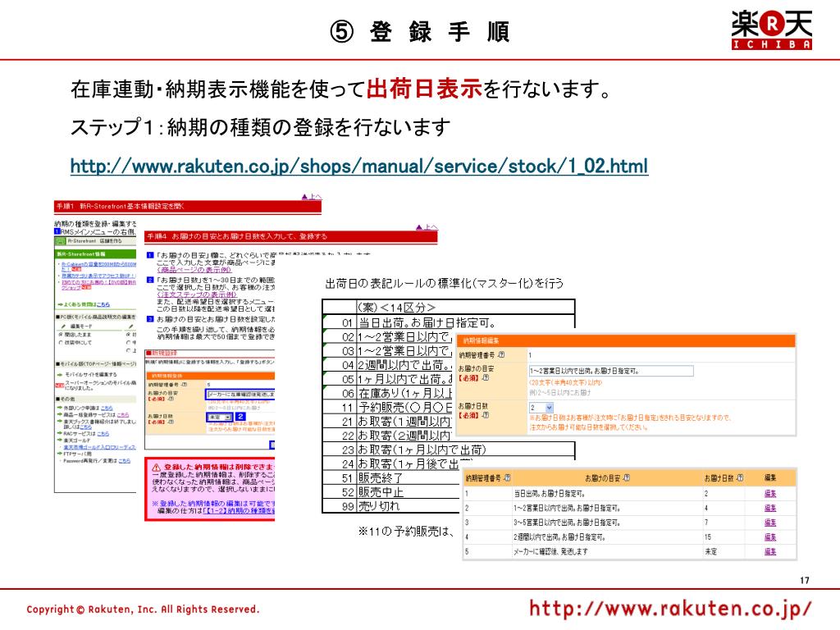Viewport: 840px width, 630px height.
Task: Click モバイルサイトを編集する item
Action: tap(90, 374)
